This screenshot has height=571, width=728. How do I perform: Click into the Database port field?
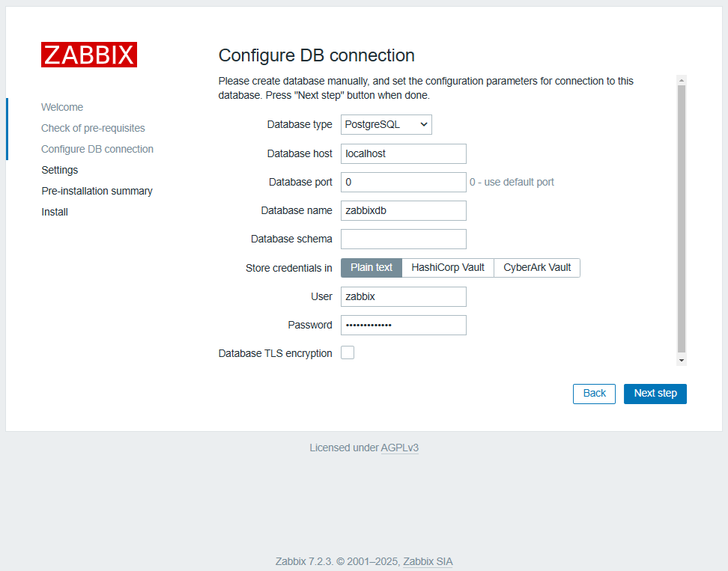pyautogui.click(x=404, y=182)
